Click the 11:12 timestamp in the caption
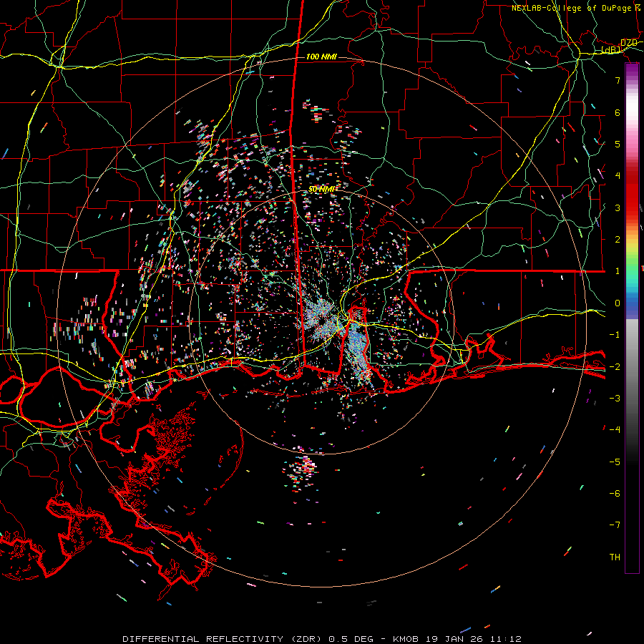This screenshot has width=644, height=644. tap(504, 639)
